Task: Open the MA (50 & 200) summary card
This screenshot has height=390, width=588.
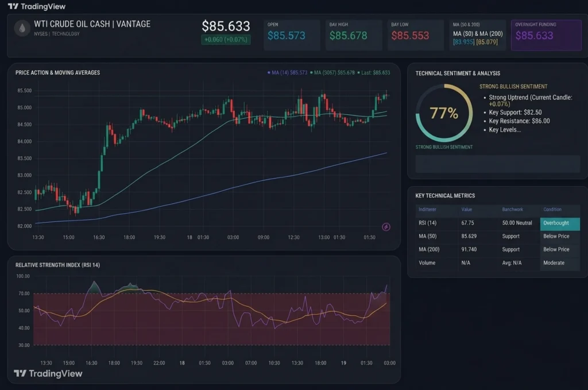Action: tap(477, 35)
